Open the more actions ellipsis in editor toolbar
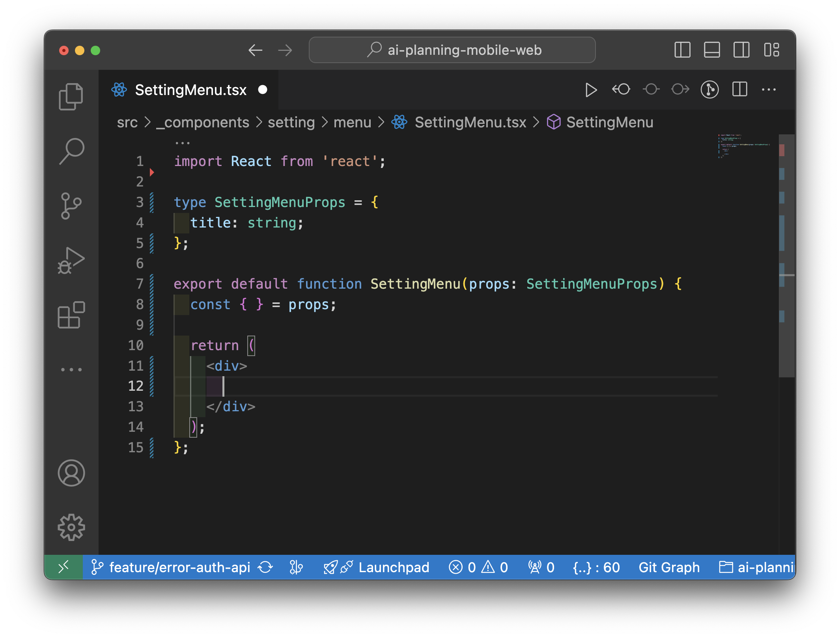 pos(769,90)
